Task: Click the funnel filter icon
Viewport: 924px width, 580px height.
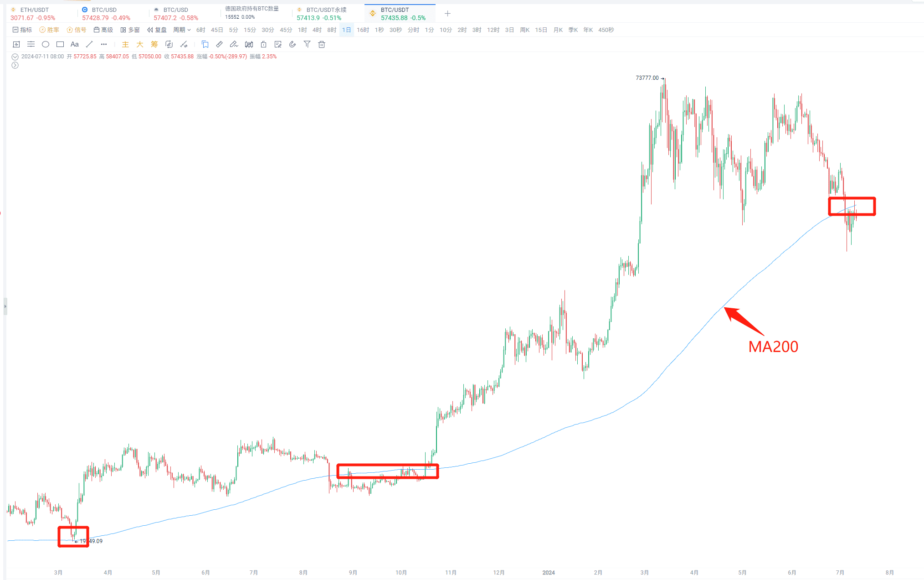Action: 307,44
